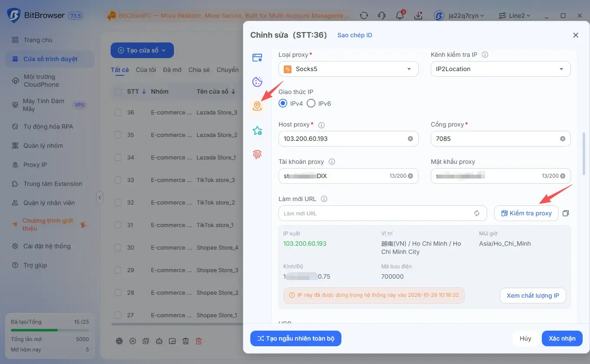Click the info icon beside Host proxy
Screen dimensions: 590x364
321,125
